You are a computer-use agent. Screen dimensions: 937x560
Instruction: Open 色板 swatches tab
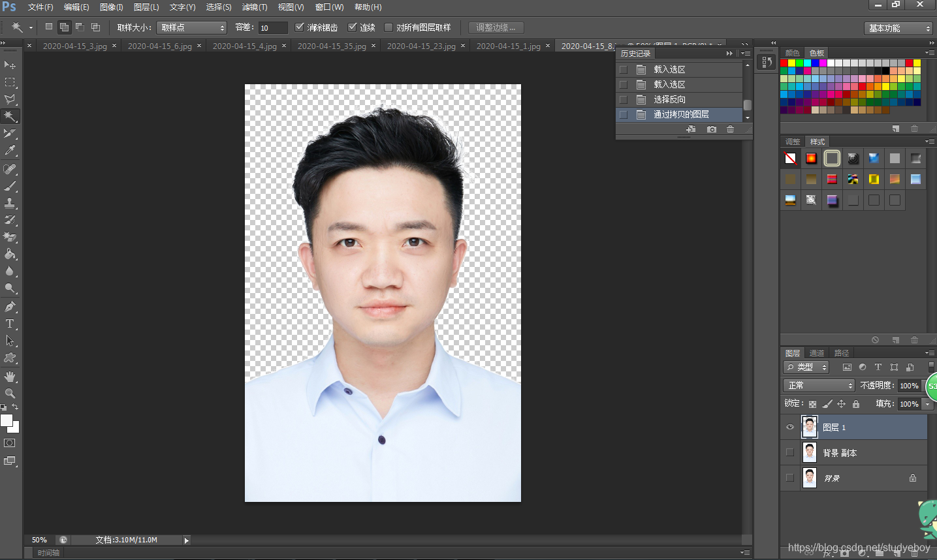[817, 53]
